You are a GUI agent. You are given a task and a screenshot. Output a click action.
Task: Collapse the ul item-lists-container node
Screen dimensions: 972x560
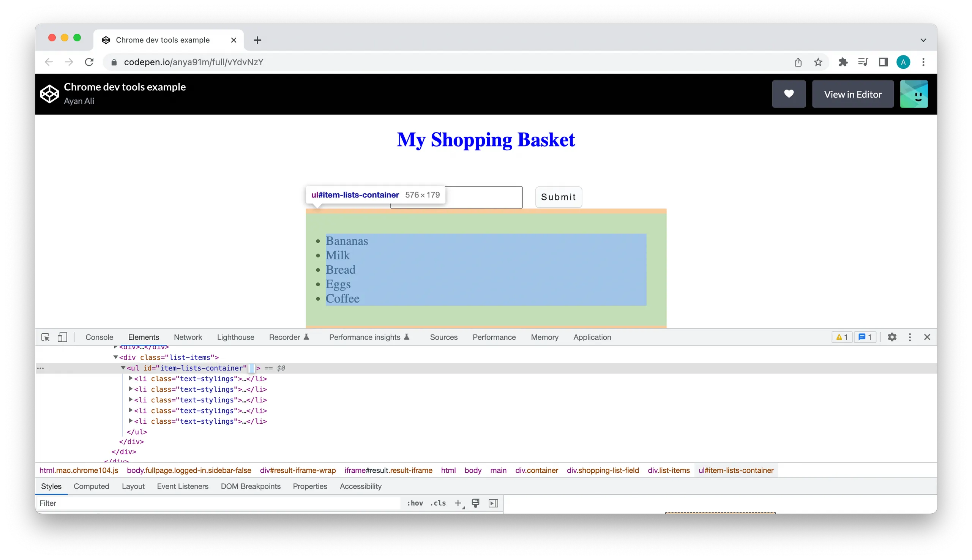click(123, 368)
